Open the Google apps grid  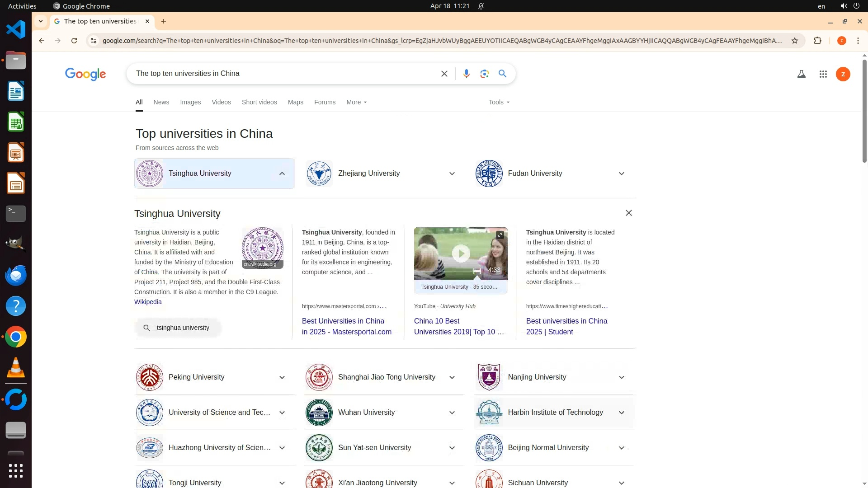click(x=823, y=74)
